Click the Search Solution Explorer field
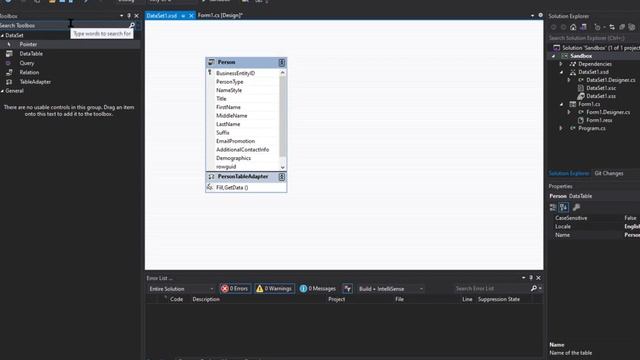Viewport: 640px width, 360px height. coord(594,38)
